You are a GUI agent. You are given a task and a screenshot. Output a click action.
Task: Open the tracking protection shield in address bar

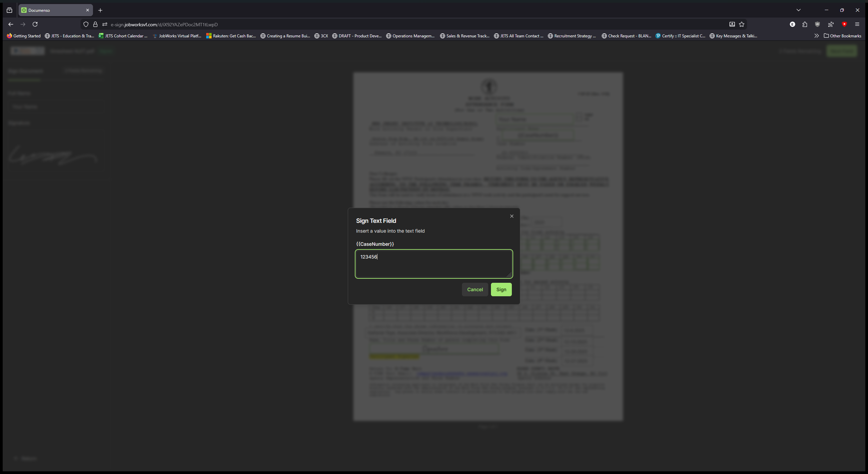pos(86,24)
